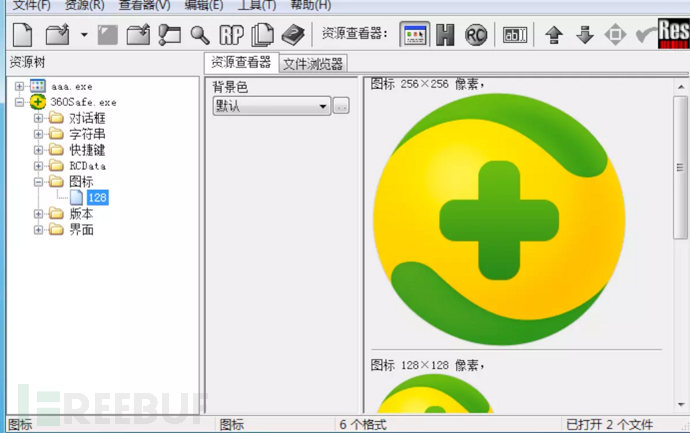Image resolution: width=690 pixels, height=433 pixels.
Task: Expand the 快捷键 folder
Action: coord(38,150)
